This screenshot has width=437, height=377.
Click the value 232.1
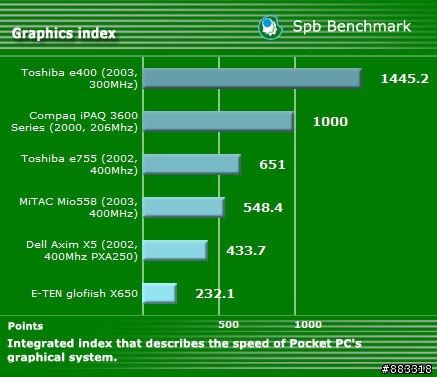(215, 294)
